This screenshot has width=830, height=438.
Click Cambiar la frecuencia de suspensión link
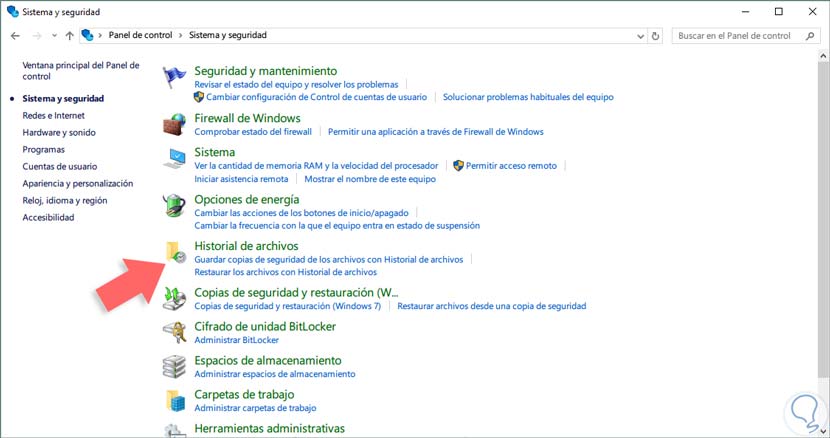tap(337, 226)
